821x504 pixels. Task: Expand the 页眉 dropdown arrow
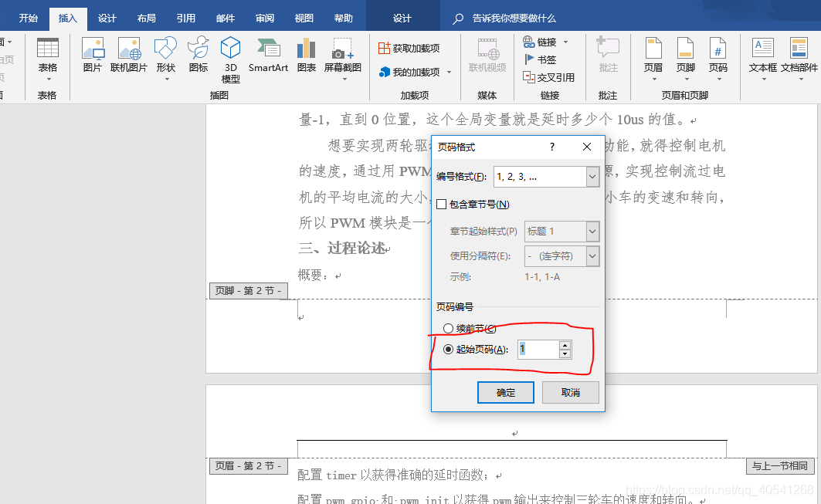[654, 79]
